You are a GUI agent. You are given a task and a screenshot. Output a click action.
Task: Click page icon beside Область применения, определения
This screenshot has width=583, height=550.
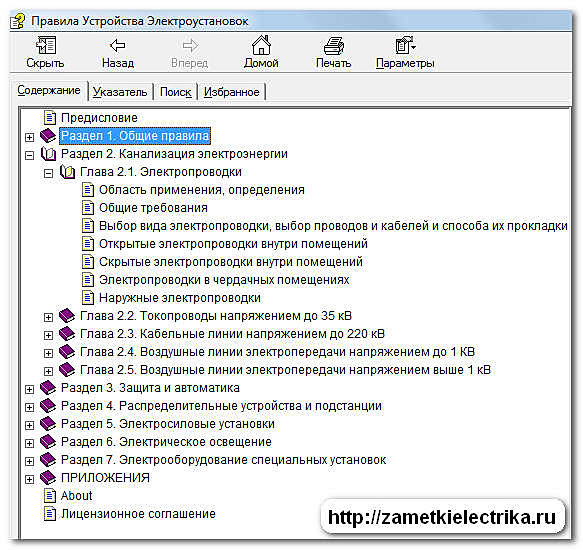pyautogui.click(x=88, y=190)
